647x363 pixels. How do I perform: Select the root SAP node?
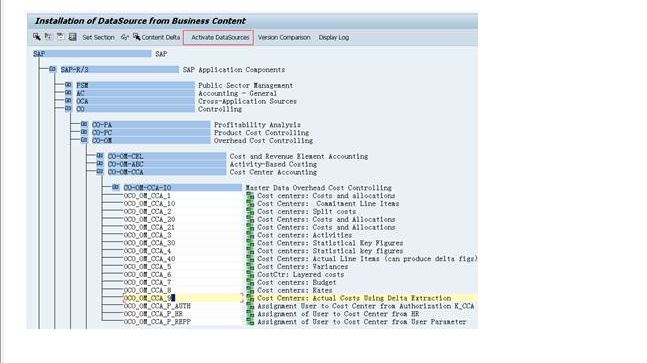coord(92,54)
